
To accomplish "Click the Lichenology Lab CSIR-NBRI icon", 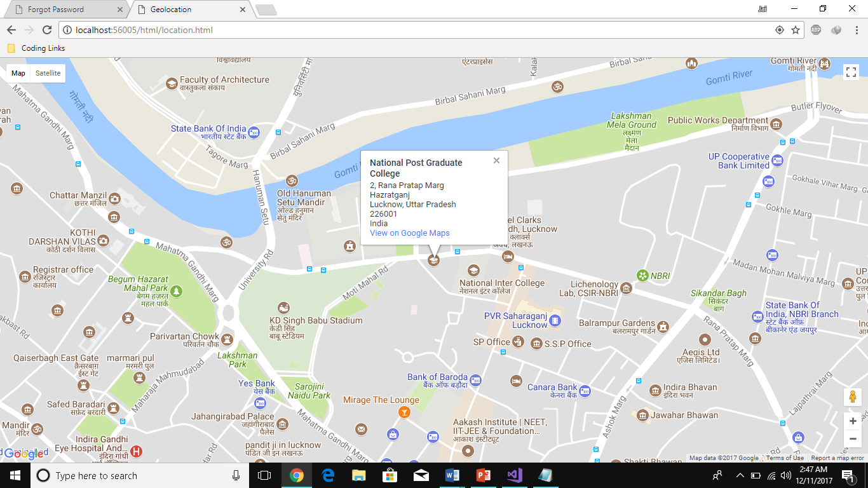I will [x=627, y=289].
